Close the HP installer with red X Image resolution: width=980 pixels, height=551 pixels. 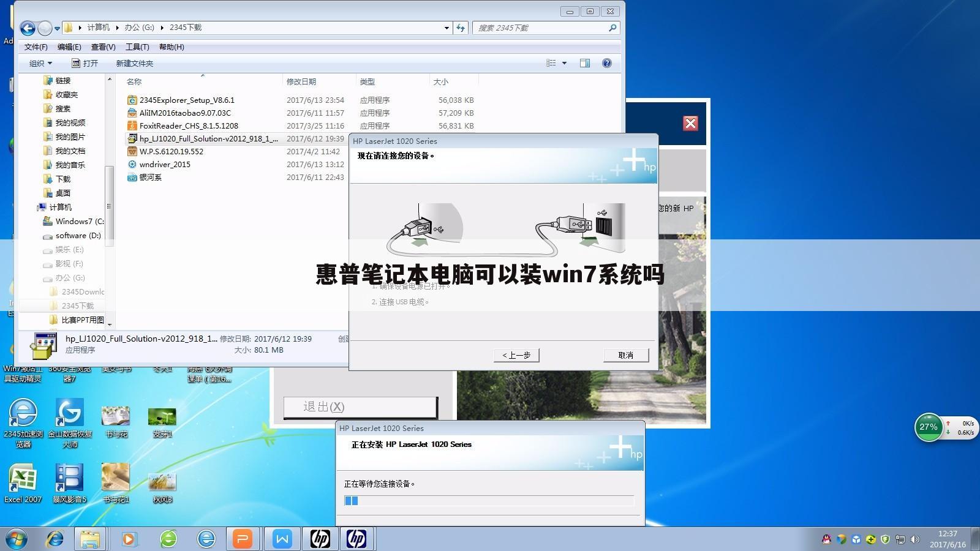click(x=690, y=123)
